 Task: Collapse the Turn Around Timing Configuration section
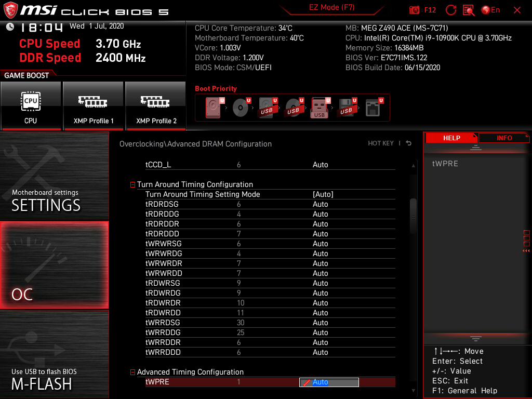click(x=133, y=184)
